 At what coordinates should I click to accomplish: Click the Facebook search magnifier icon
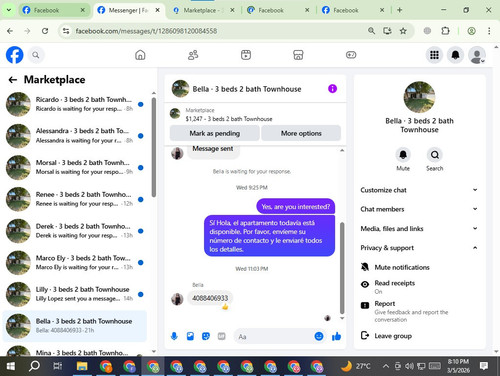pos(36,55)
